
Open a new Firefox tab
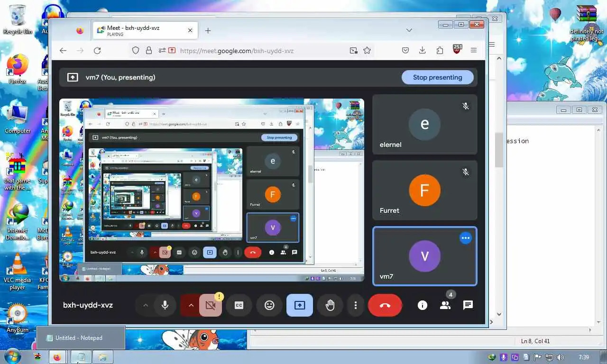click(208, 30)
